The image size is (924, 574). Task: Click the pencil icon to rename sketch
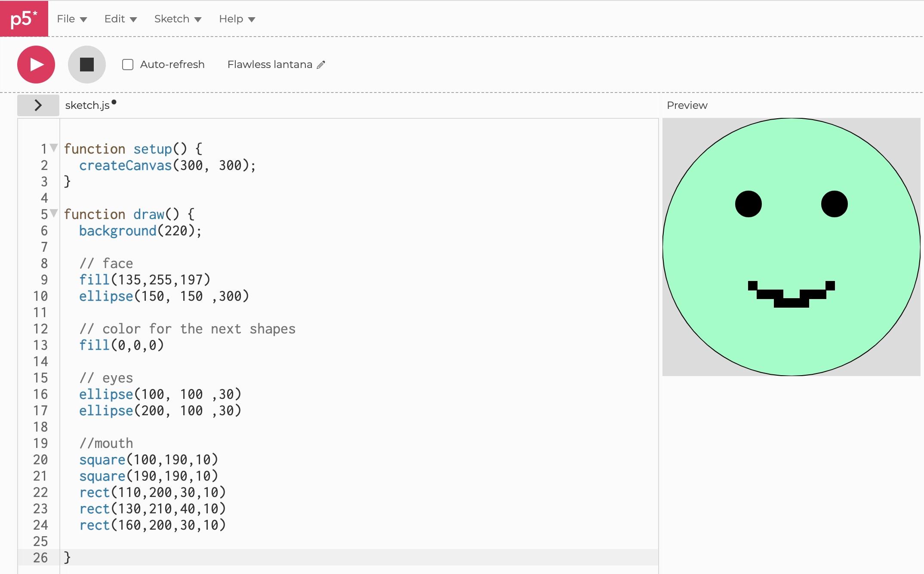[x=321, y=65]
